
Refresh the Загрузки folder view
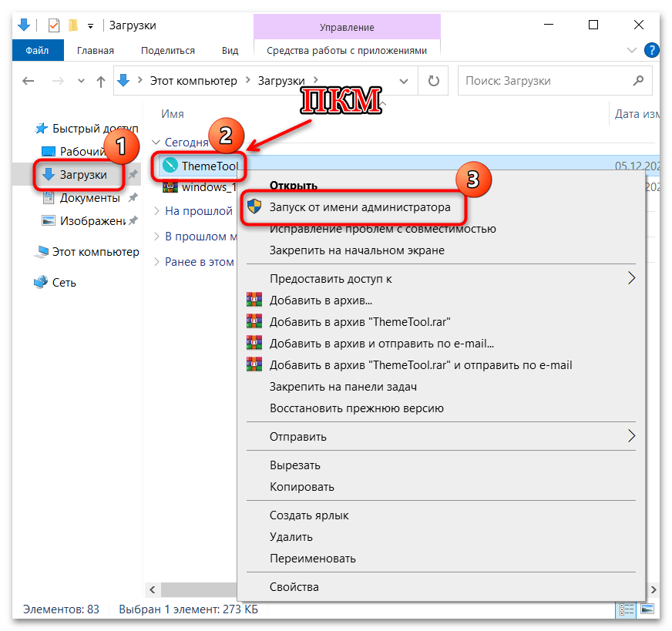(x=432, y=80)
